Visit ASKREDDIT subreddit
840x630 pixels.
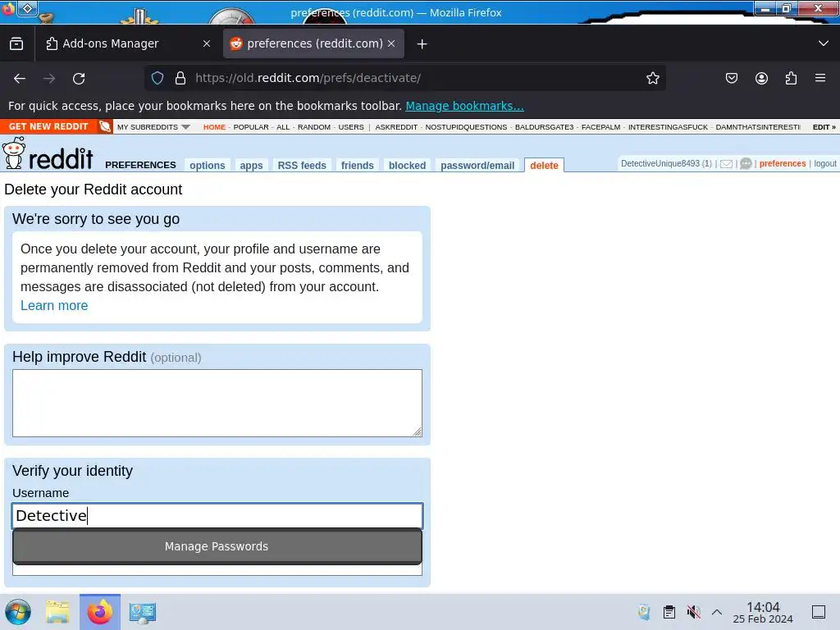tap(396, 127)
